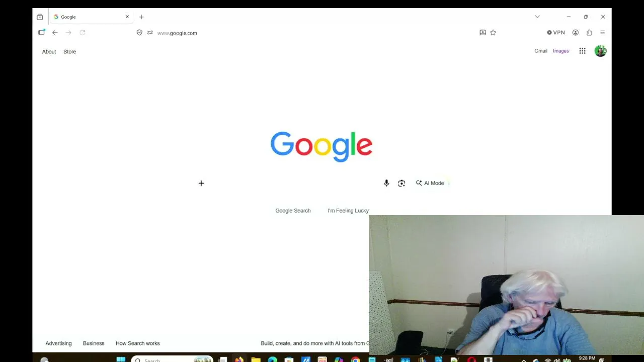Open Google Images link
Screen dimensions: 644x362
561,51
